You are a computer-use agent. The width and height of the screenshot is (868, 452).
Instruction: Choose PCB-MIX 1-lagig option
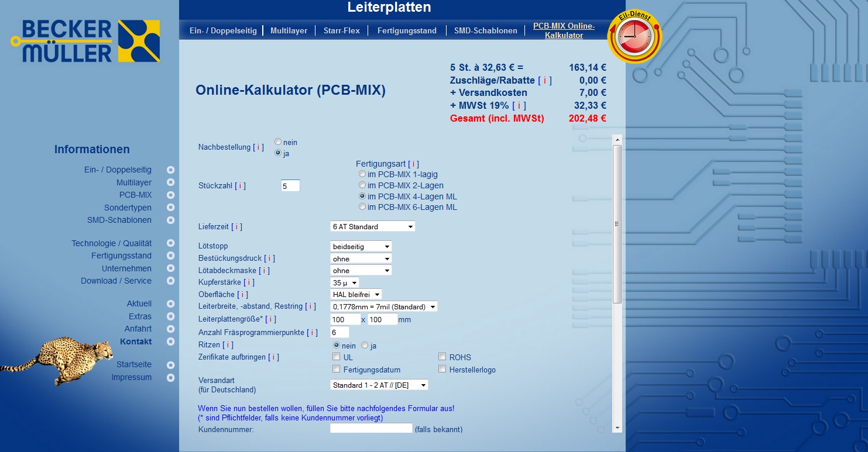click(362, 174)
